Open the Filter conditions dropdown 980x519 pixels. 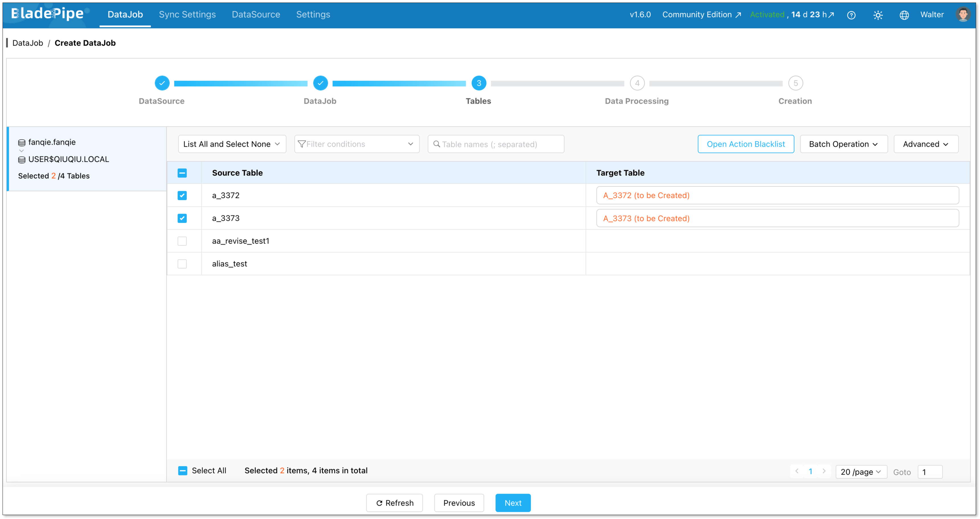point(356,144)
